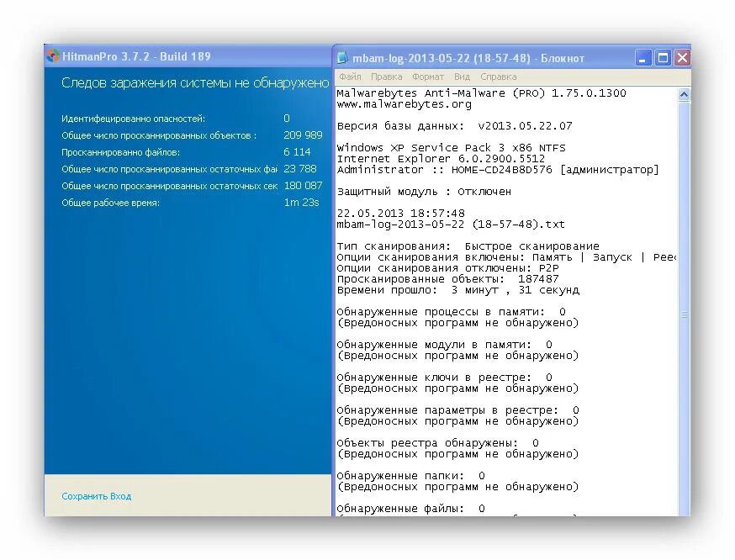The width and height of the screenshot is (735, 560).
Task: Click the Обнаруженные параметры в реестре line
Action: [457, 410]
